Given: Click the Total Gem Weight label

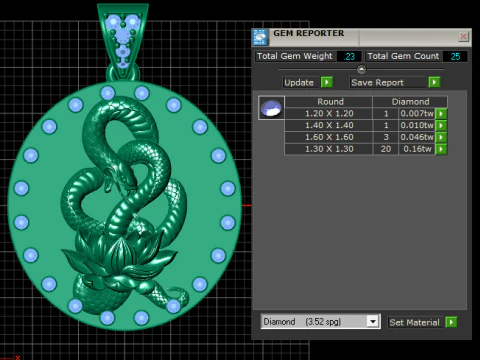Looking at the screenshot, I should 295,56.
